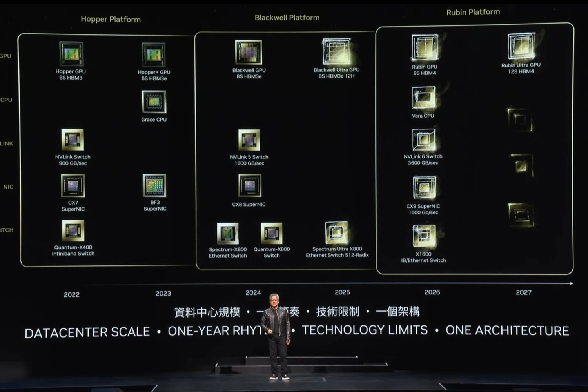Click the ONE ARCHITECTURE text

click(507, 330)
